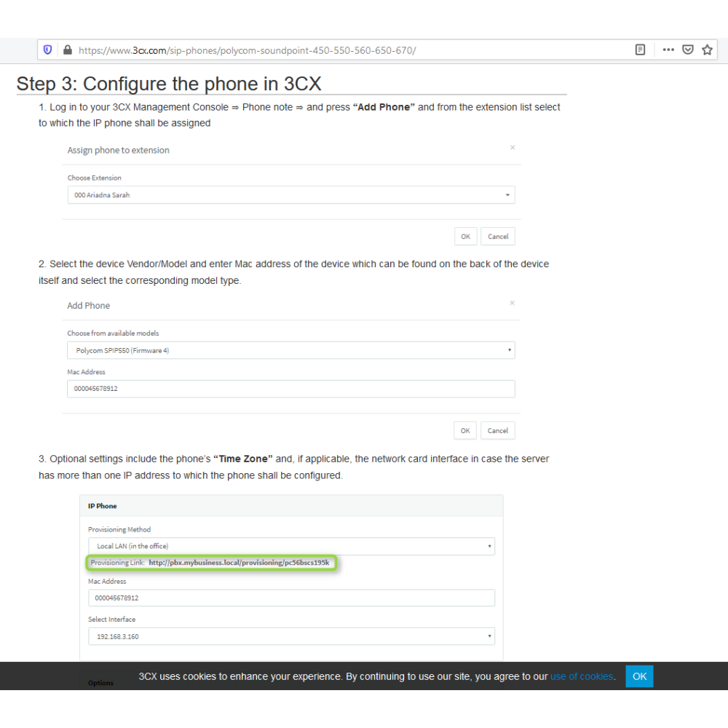Expand the Polycom SPIP550 model dropdown
728x728 pixels.
click(x=290, y=350)
